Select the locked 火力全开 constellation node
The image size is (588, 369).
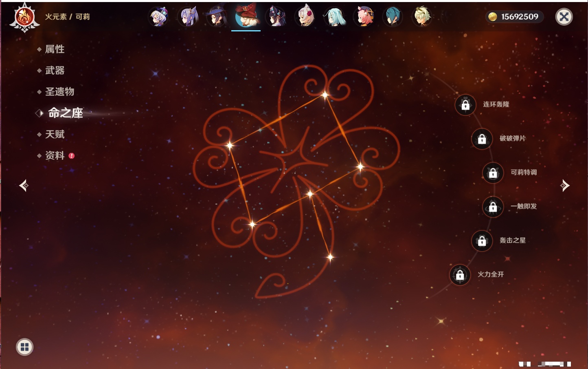tap(460, 275)
